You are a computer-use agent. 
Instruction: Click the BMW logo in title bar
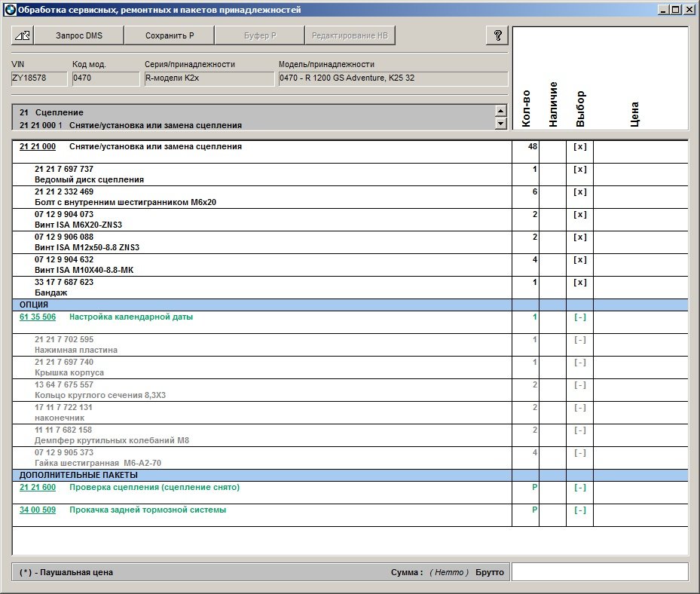10,10
